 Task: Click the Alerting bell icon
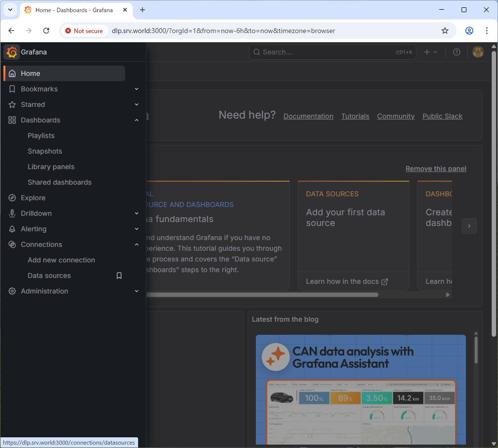pyautogui.click(x=12, y=229)
